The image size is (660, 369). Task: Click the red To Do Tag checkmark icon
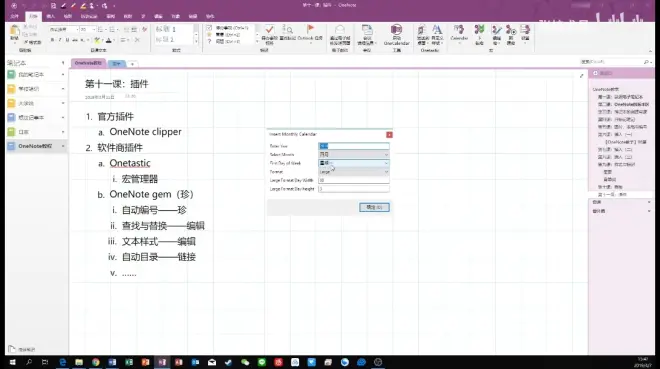point(269,29)
